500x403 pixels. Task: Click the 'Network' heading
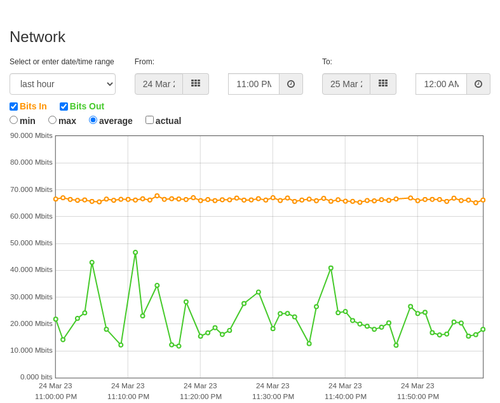click(x=37, y=37)
